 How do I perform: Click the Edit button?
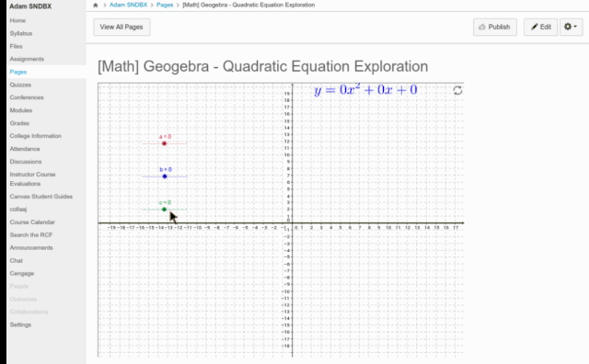click(540, 27)
